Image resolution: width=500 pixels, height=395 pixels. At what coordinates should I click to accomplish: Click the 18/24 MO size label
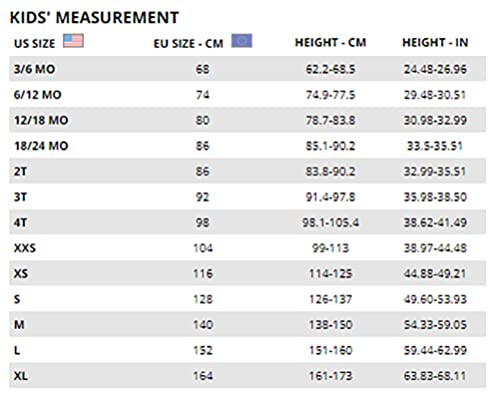click(41, 146)
